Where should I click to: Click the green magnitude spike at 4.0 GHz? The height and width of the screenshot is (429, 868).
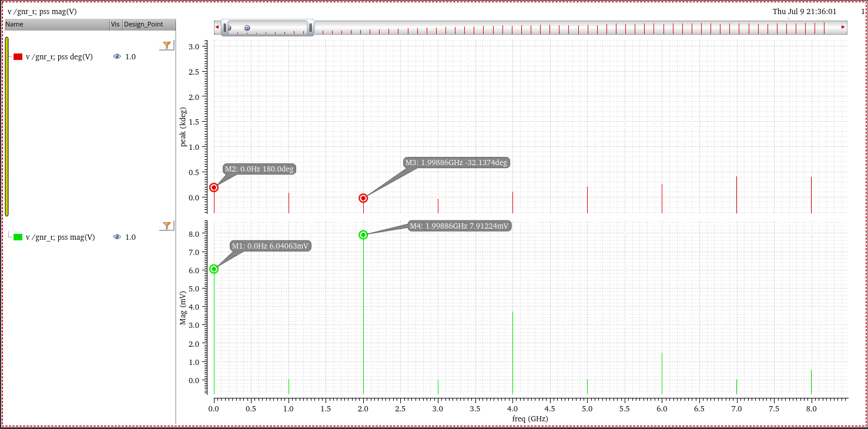coord(512,353)
